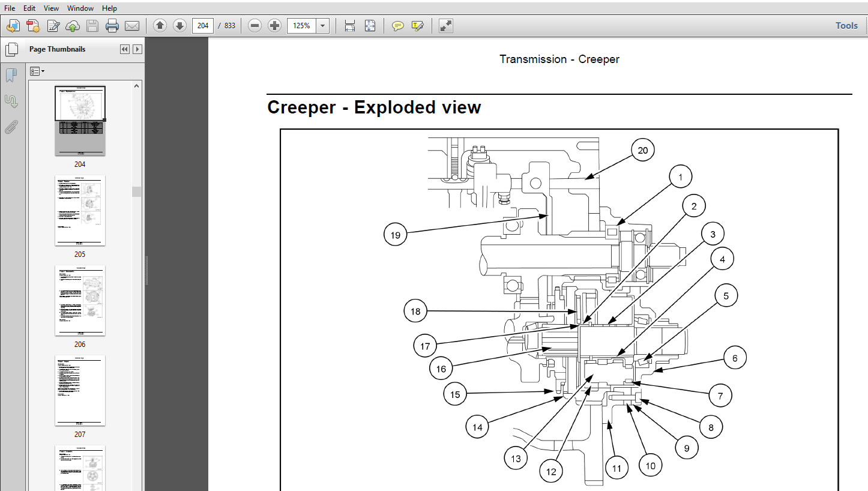Click the Print file icon

pyautogui.click(x=112, y=26)
